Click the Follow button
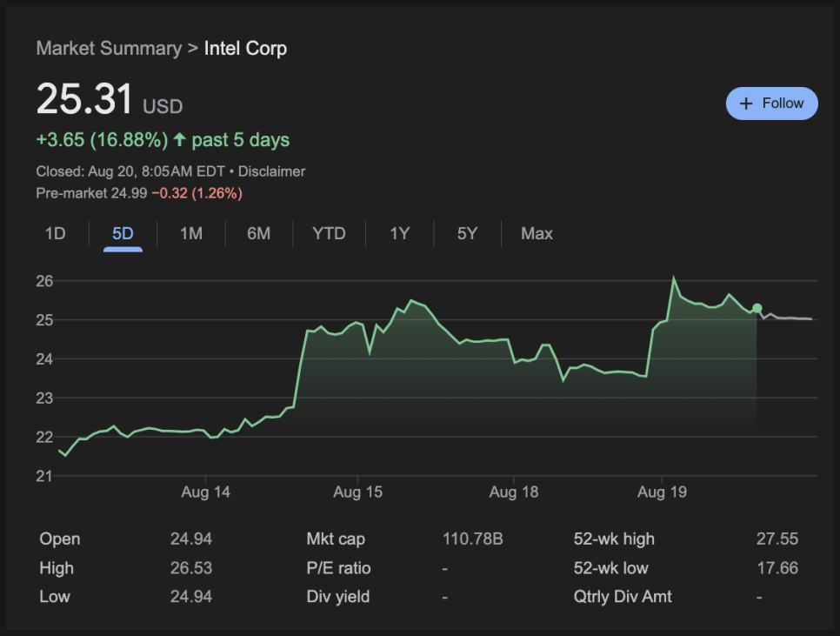The height and width of the screenshot is (636, 840). point(771,104)
